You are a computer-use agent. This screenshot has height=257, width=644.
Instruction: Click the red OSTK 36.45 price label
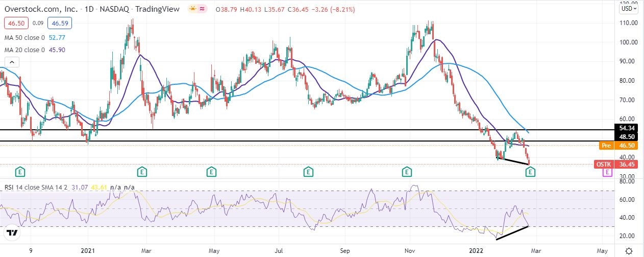616,165
